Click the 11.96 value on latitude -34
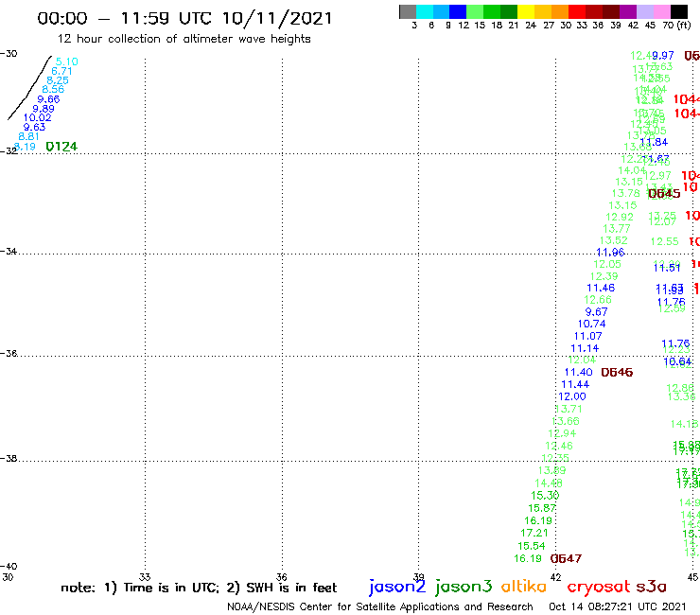The height and width of the screenshot is (615, 700). click(x=610, y=253)
